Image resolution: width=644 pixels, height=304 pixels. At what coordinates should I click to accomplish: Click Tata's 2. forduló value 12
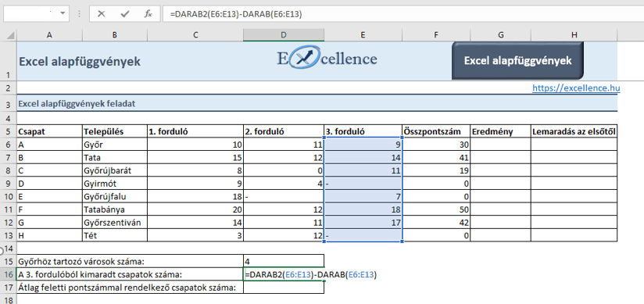[284, 157]
